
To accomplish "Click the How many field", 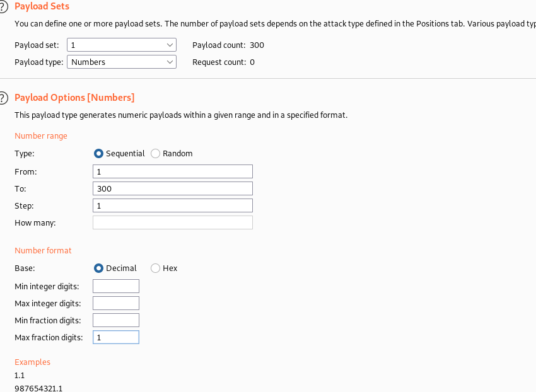I will (x=172, y=222).
